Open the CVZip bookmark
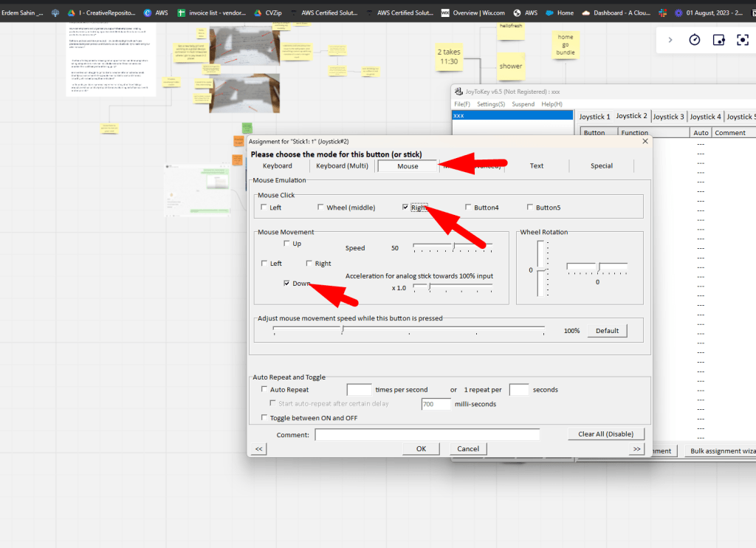The height and width of the screenshot is (548, 756). (x=268, y=13)
